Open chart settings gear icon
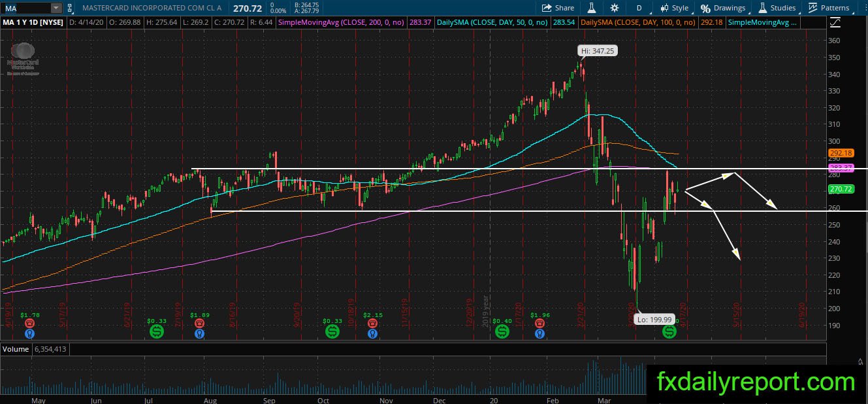The height and width of the screenshot is (404, 868). (614, 8)
